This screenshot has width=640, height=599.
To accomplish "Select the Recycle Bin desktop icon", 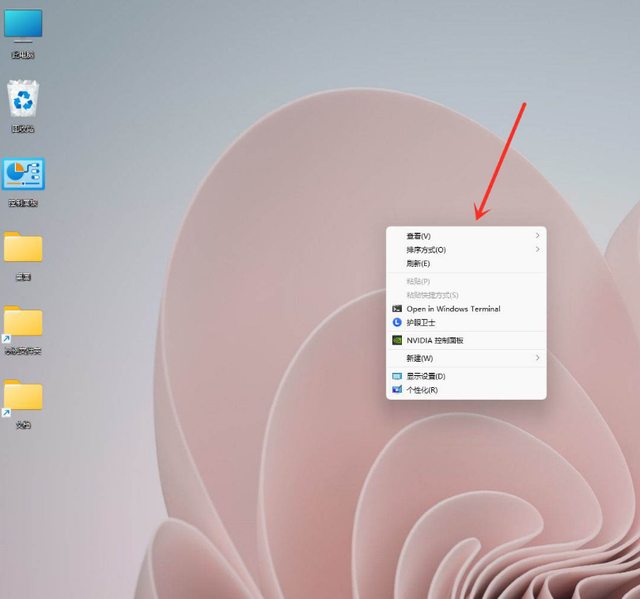I will [23, 102].
